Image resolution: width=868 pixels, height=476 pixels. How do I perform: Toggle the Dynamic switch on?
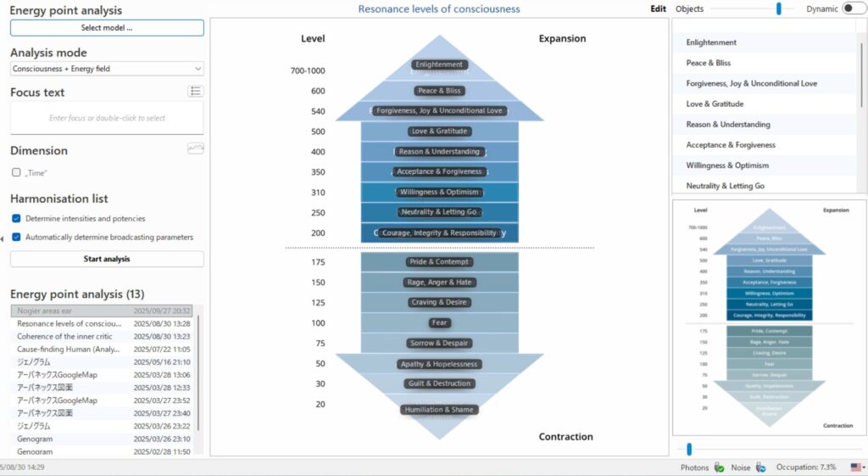coord(848,8)
